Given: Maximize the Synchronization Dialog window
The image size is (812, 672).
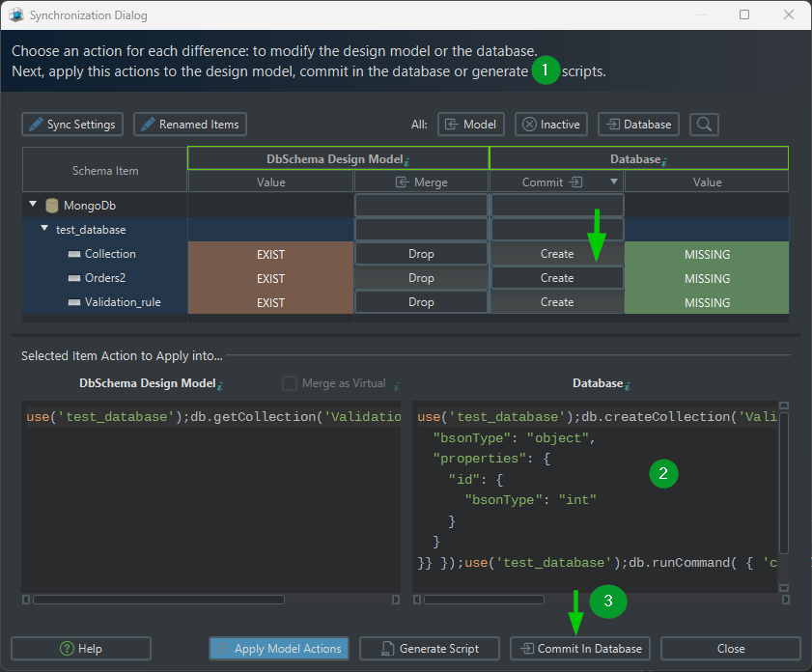Looking at the screenshot, I should pyautogui.click(x=744, y=14).
